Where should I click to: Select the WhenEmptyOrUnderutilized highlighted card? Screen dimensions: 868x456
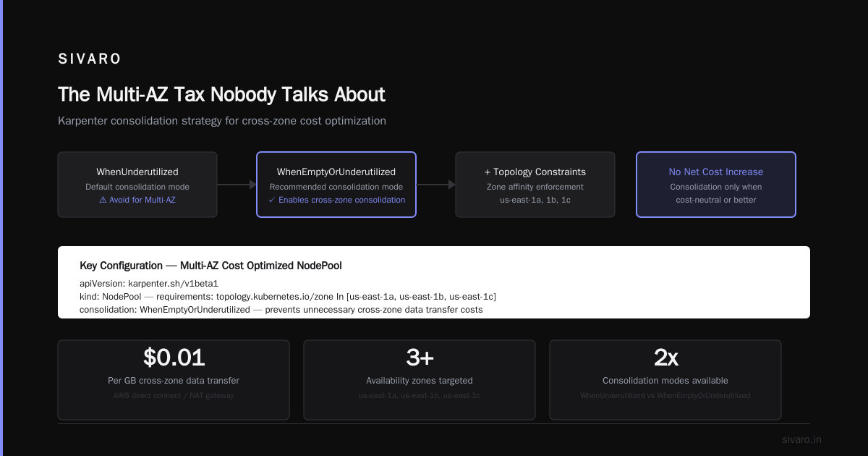click(x=336, y=185)
